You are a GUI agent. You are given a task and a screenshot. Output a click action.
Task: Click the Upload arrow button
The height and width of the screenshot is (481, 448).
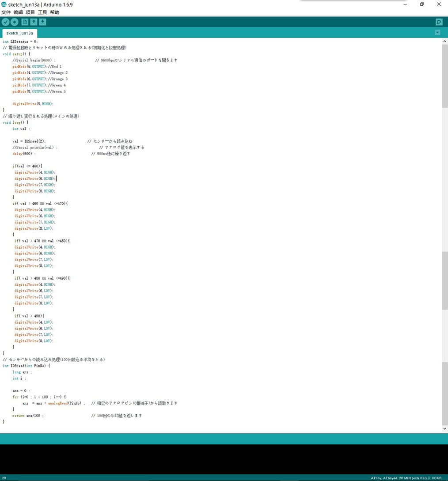[x=15, y=22]
